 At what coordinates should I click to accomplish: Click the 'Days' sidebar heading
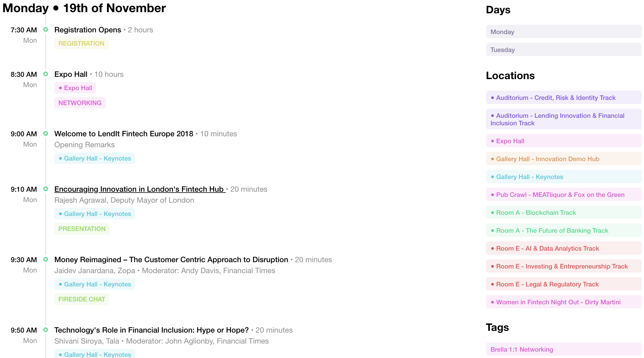click(x=498, y=10)
